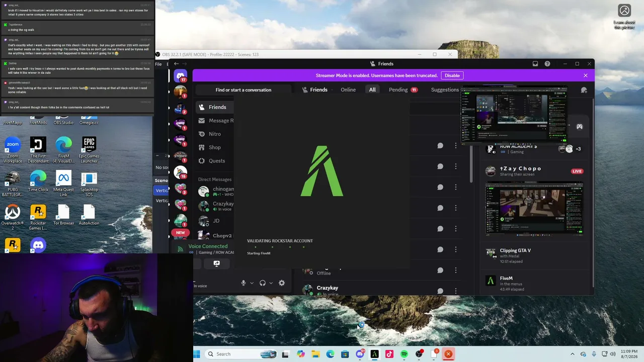Dismiss the Streamer Mode banner
The width and height of the screenshot is (644, 362).
point(585,75)
